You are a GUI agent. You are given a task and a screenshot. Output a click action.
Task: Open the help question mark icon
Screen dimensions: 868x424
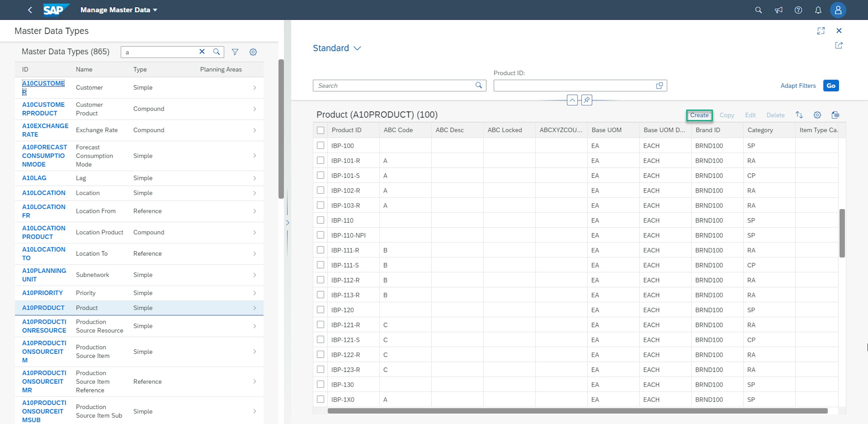tap(798, 10)
